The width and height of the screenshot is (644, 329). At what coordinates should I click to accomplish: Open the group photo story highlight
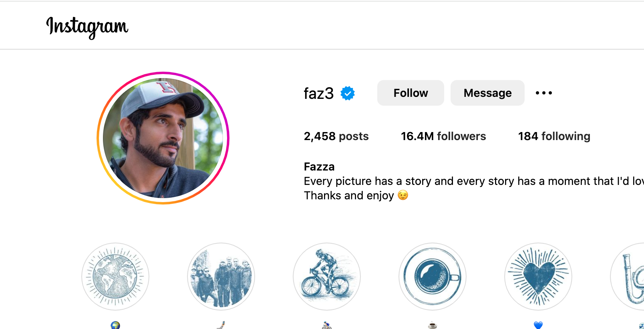[221, 277]
